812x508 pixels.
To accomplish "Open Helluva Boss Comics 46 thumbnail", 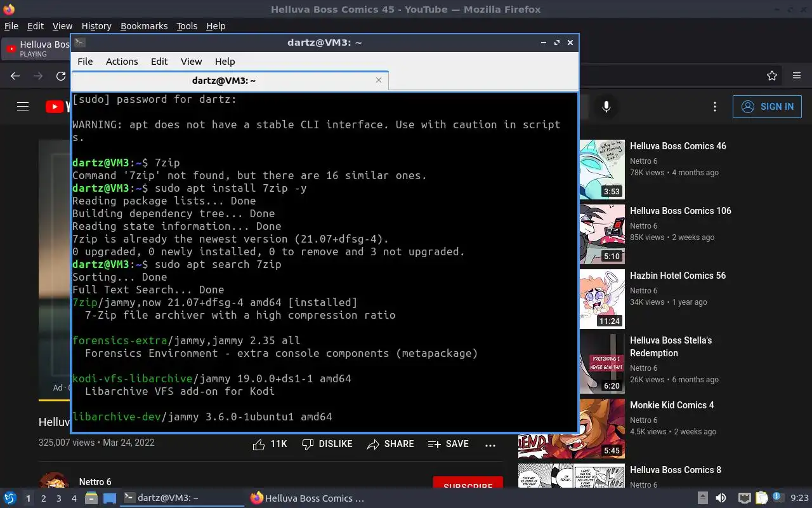I will click(602, 170).
